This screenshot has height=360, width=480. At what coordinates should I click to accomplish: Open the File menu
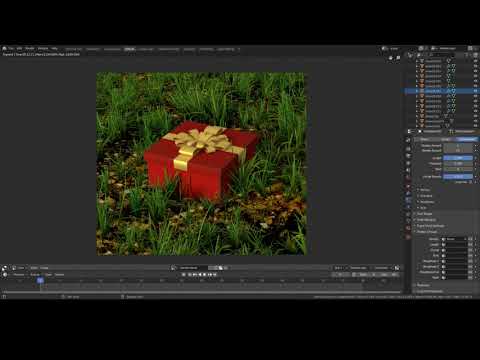(11, 49)
